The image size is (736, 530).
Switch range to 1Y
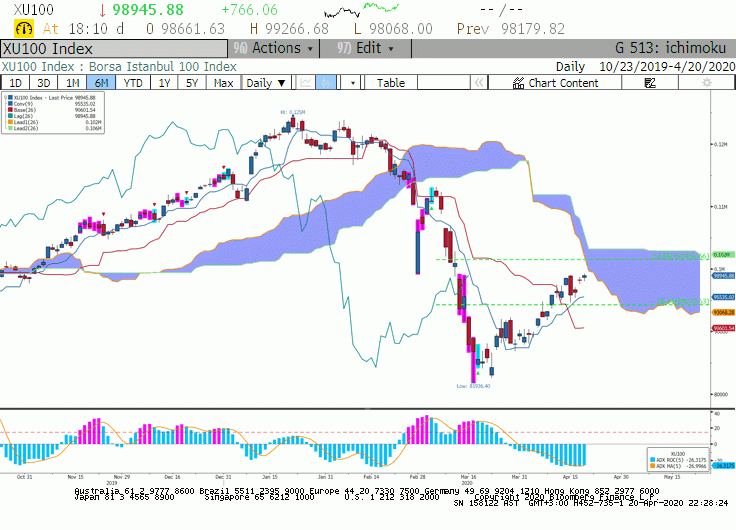[164, 83]
